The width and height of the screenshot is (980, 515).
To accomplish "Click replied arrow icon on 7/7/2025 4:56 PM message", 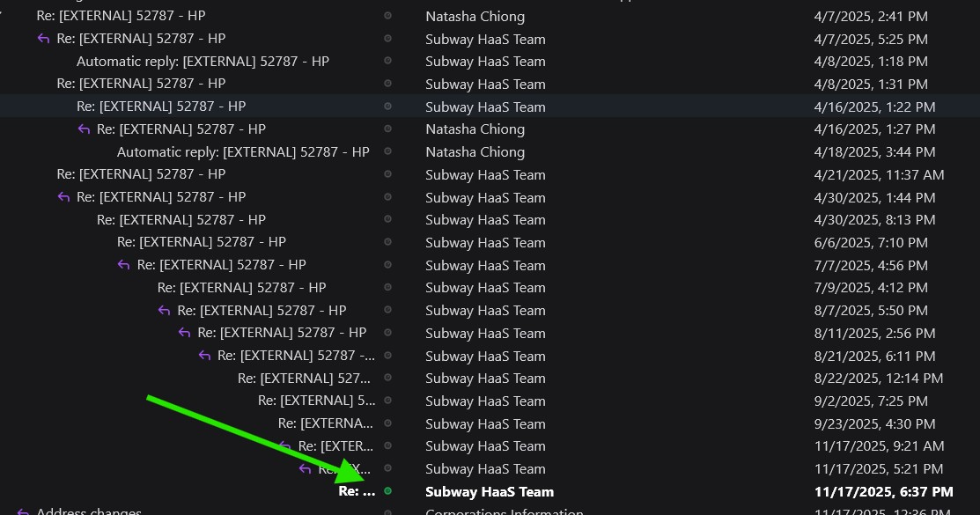I will click(x=124, y=265).
